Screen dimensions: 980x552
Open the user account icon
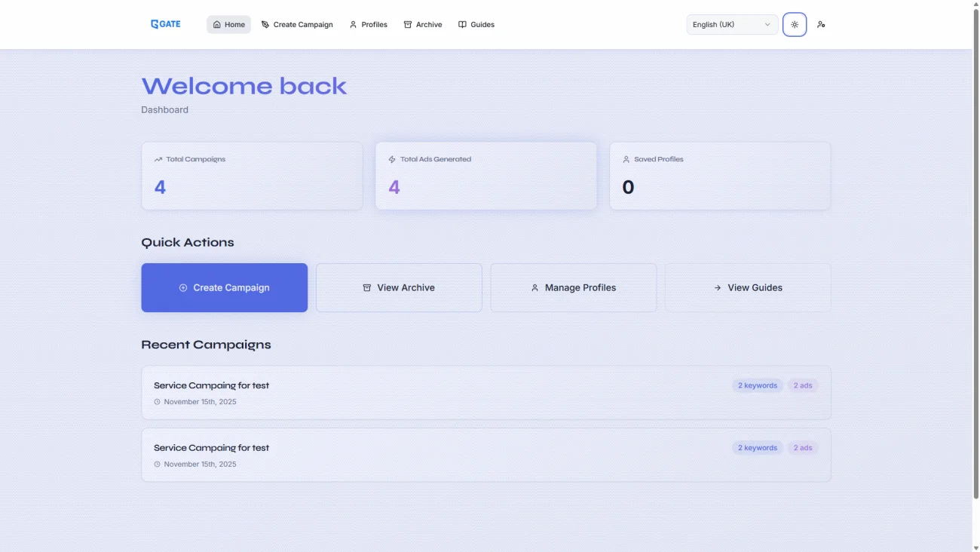coord(821,25)
